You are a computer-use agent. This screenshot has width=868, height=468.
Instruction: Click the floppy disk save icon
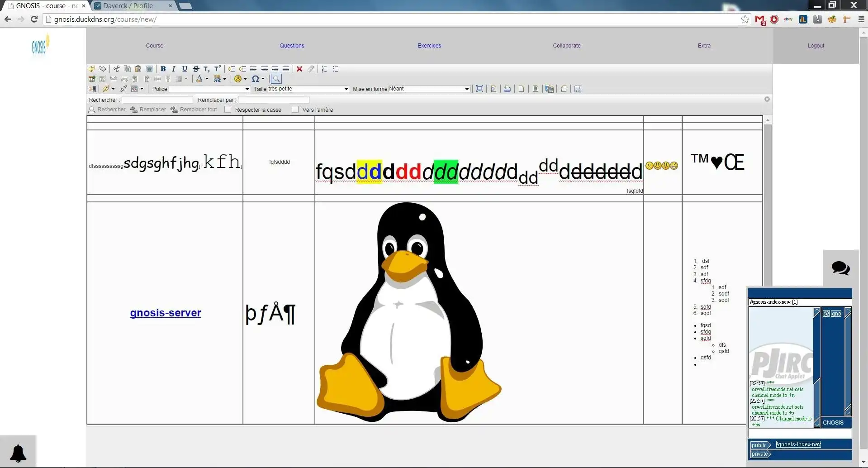tap(578, 89)
